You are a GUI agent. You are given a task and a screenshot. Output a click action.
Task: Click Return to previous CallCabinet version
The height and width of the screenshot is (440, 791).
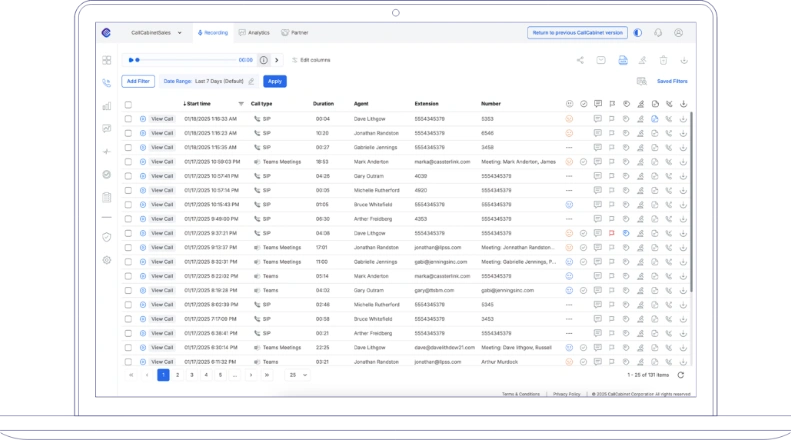(577, 33)
